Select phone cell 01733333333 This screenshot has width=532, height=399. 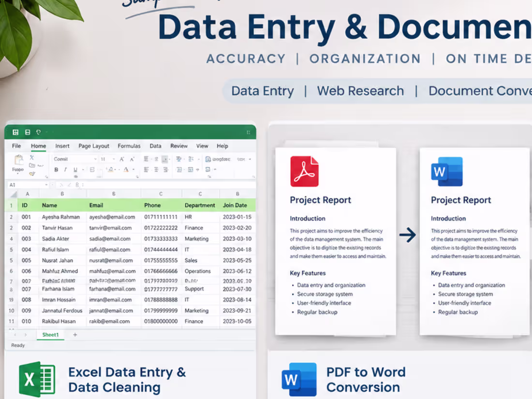(161, 238)
